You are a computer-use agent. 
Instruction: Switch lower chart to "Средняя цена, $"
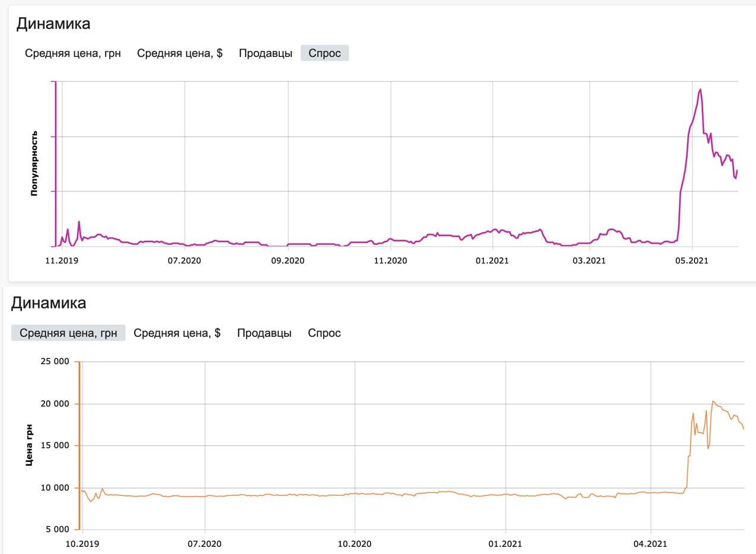(177, 333)
